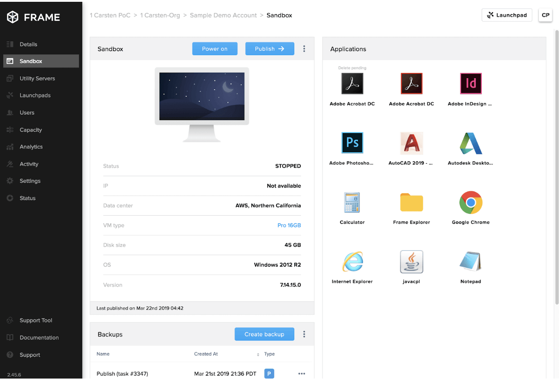This screenshot has width=559, height=392.
Task: Open the Calculator application icon
Action: coord(352,202)
